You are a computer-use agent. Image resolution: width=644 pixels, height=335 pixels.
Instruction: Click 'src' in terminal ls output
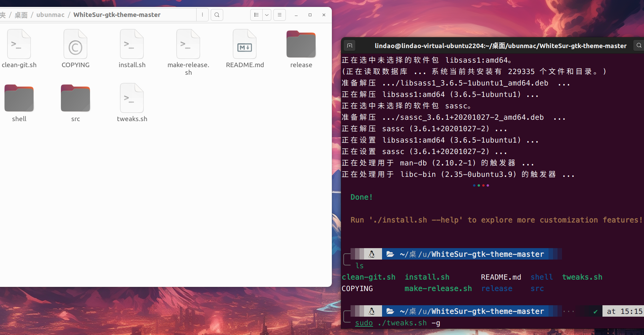tap(537, 289)
